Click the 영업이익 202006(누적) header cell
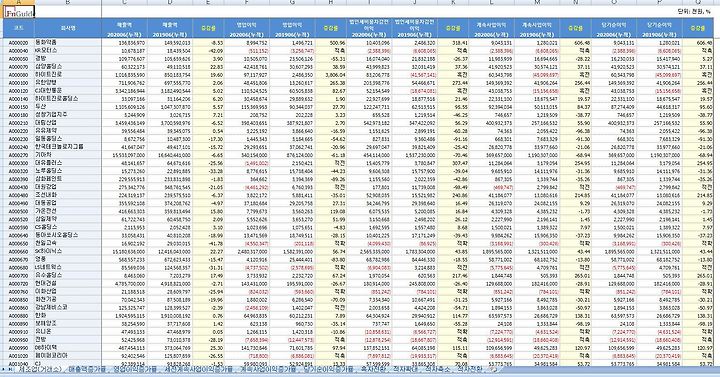Image resolution: width=720 pixels, height=377 pixels. tap(247, 28)
